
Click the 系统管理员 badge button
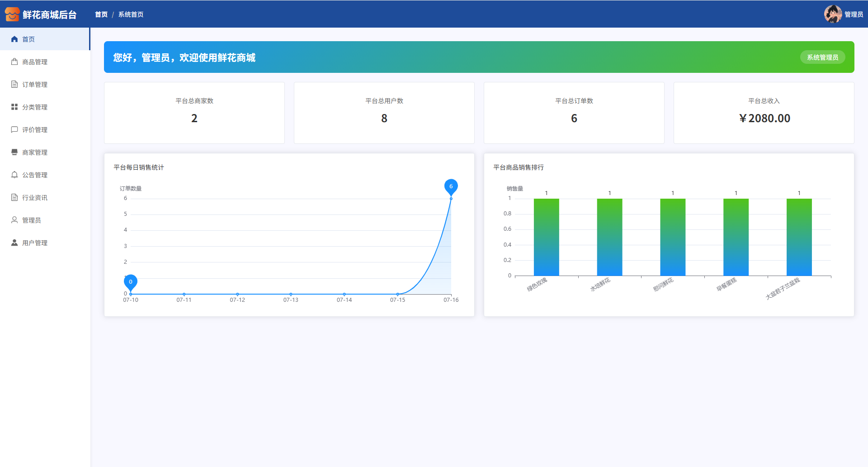tap(822, 57)
